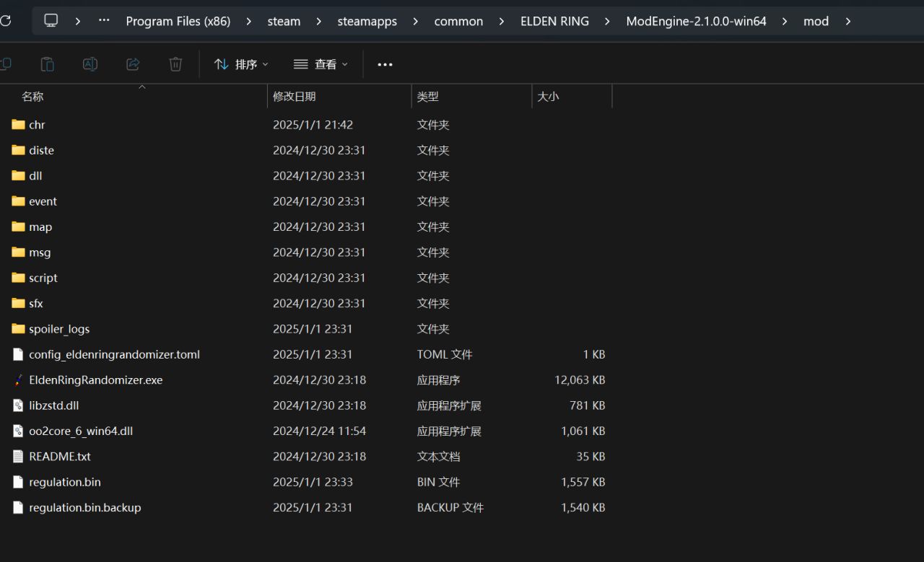Select the libzstd.dll file icon
The height and width of the screenshot is (562, 924).
18,405
